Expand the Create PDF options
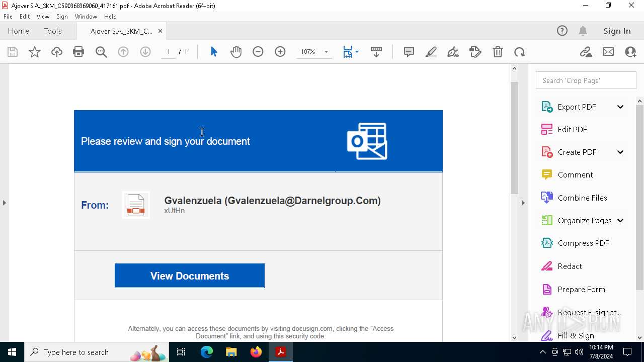The height and width of the screenshot is (362, 644). pos(620,152)
